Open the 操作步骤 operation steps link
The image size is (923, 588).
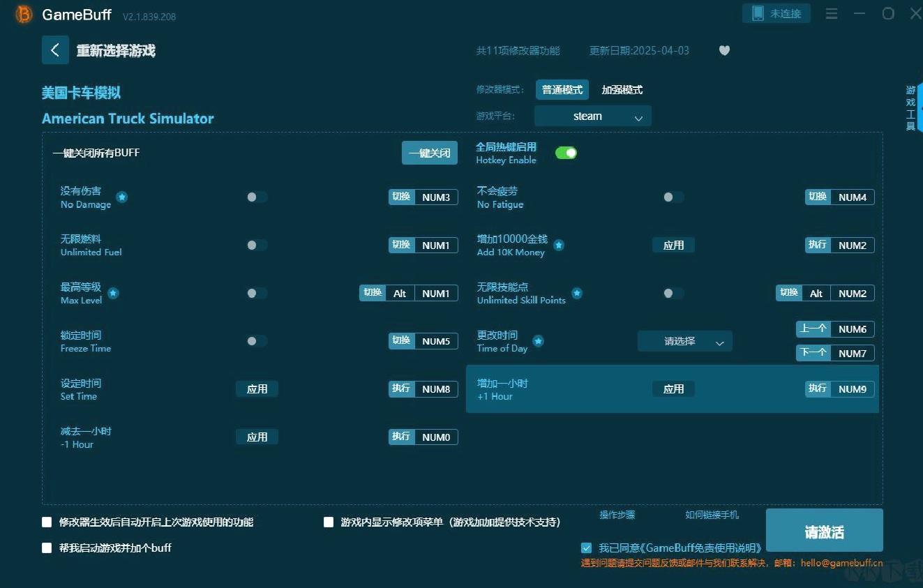(x=617, y=515)
